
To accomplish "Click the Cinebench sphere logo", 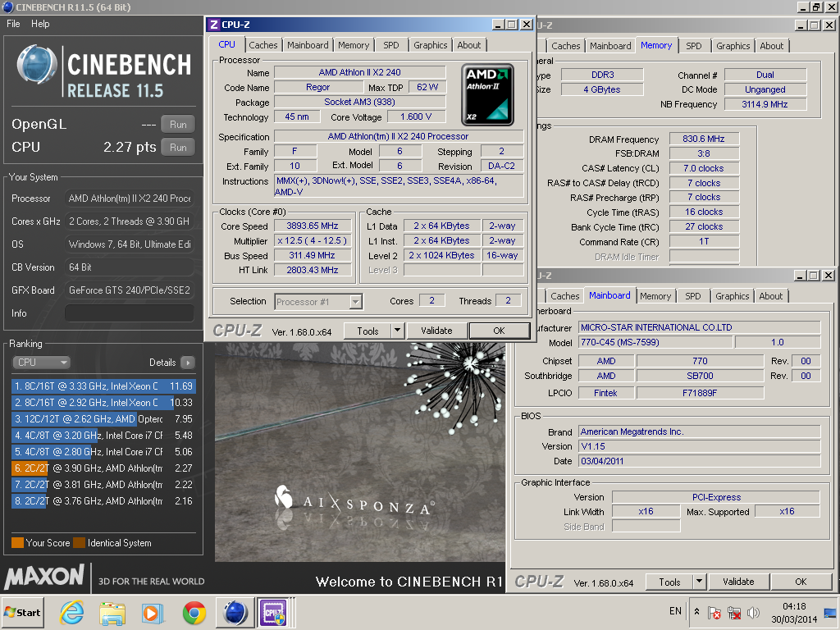I will pos(36,66).
